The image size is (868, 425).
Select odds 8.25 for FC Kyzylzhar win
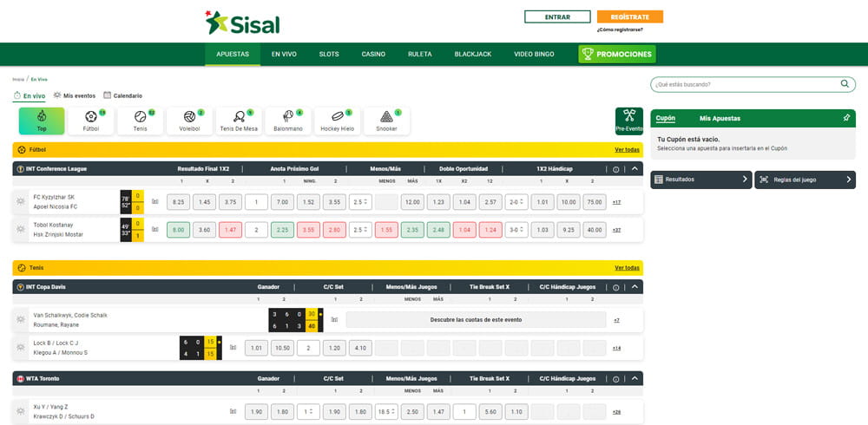(178, 202)
